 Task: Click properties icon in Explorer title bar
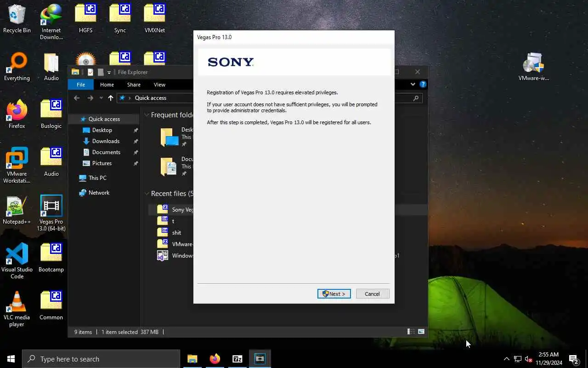(90, 72)
